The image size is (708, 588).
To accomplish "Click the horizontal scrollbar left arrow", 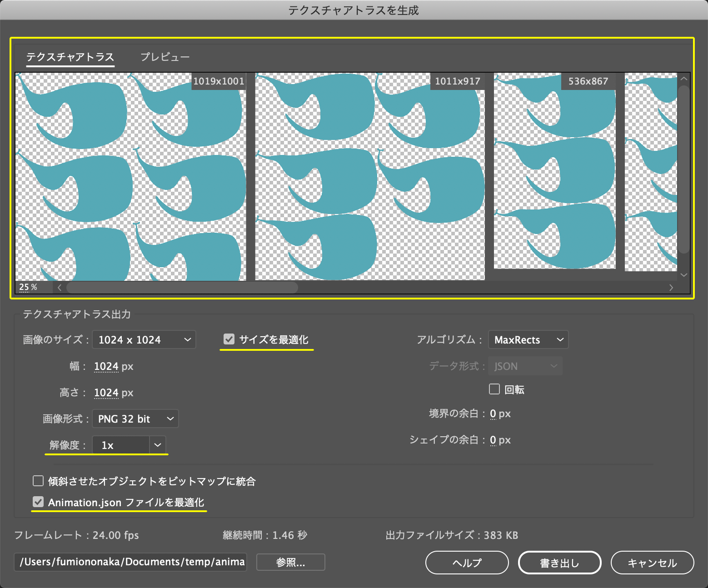I will tap(60, 287).
